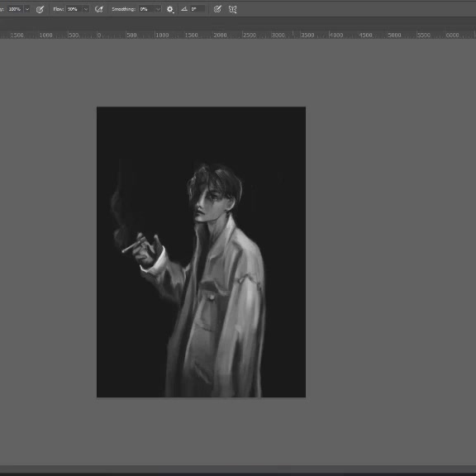Click the brush angle icon

[x=184, y=9]
